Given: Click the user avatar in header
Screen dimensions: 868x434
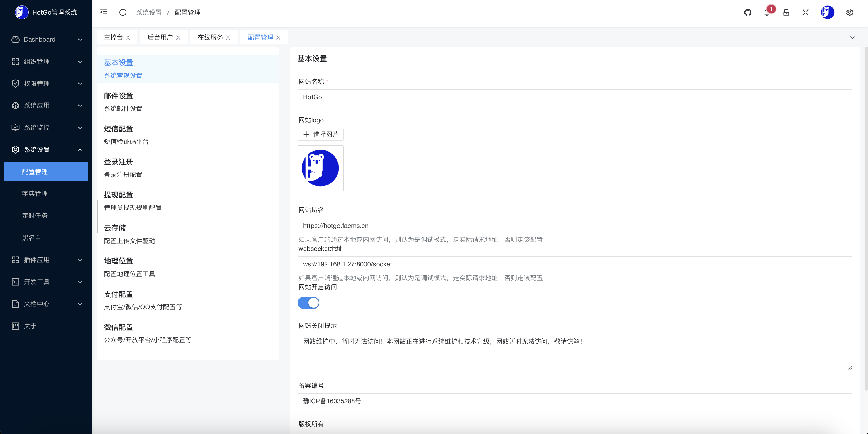Looking at the screenshot, I should [x=827, y=12].
